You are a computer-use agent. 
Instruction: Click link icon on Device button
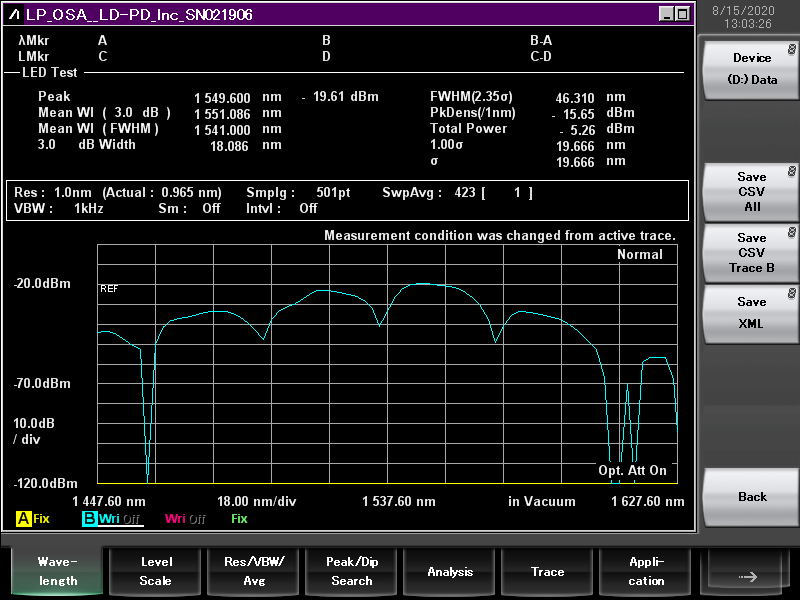tap(792, 46)
